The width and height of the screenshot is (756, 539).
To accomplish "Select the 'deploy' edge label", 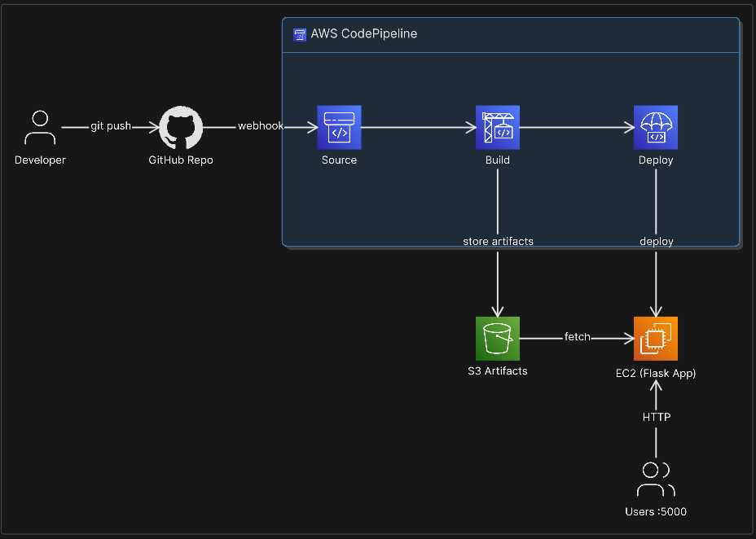I will point(656,241).
